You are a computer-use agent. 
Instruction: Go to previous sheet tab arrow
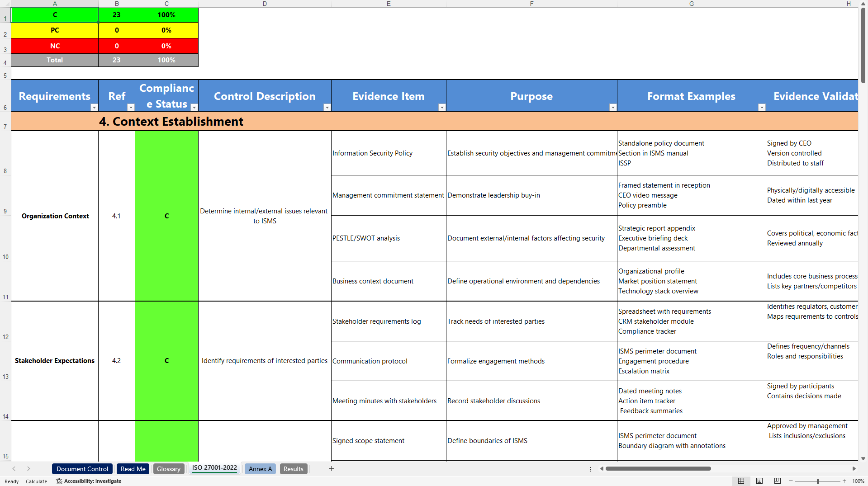tap(14, 469)
